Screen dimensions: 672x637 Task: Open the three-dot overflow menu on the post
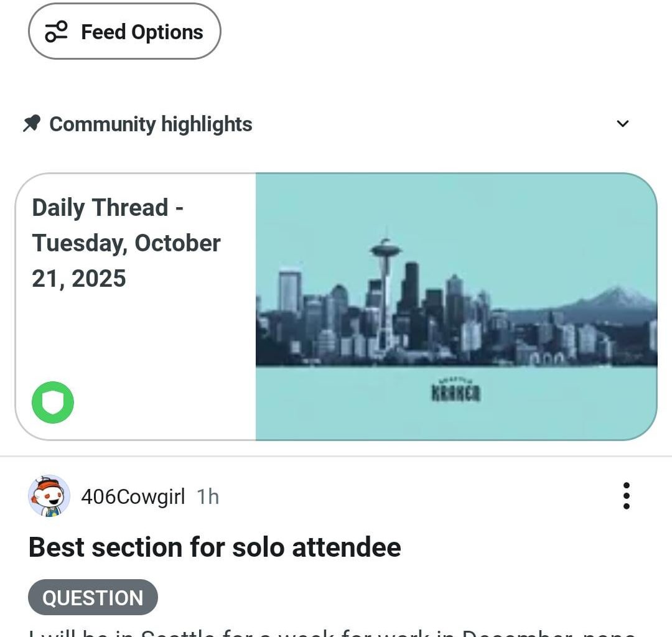626,496
